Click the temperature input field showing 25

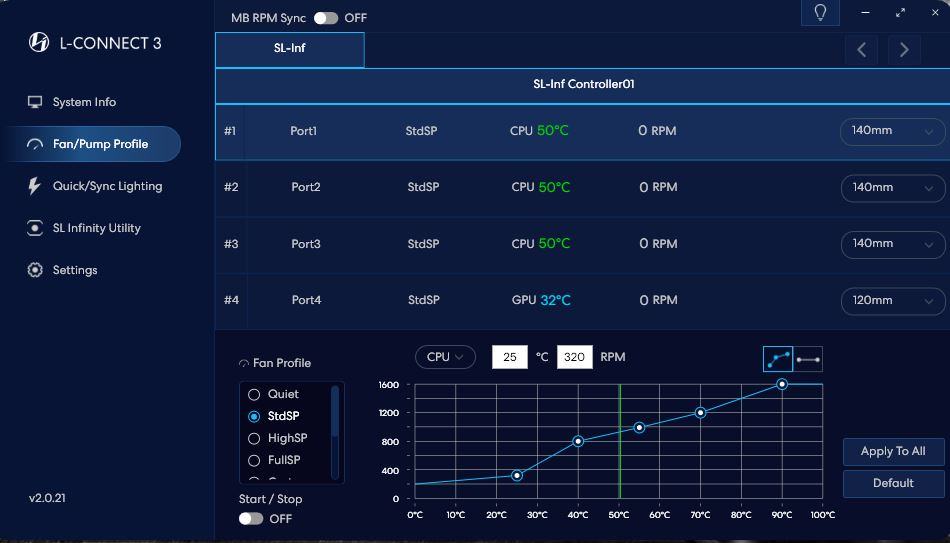tap(510, 357)
